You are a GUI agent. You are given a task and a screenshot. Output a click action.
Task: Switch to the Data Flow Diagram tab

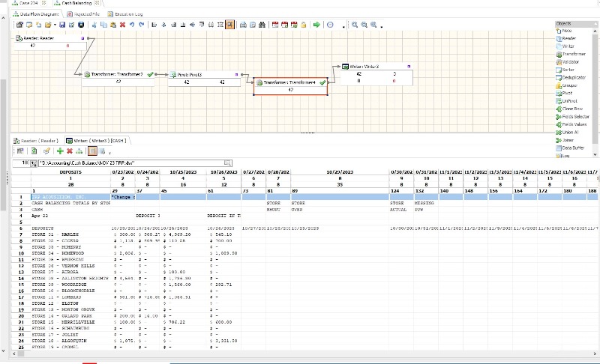click(36, 14)
